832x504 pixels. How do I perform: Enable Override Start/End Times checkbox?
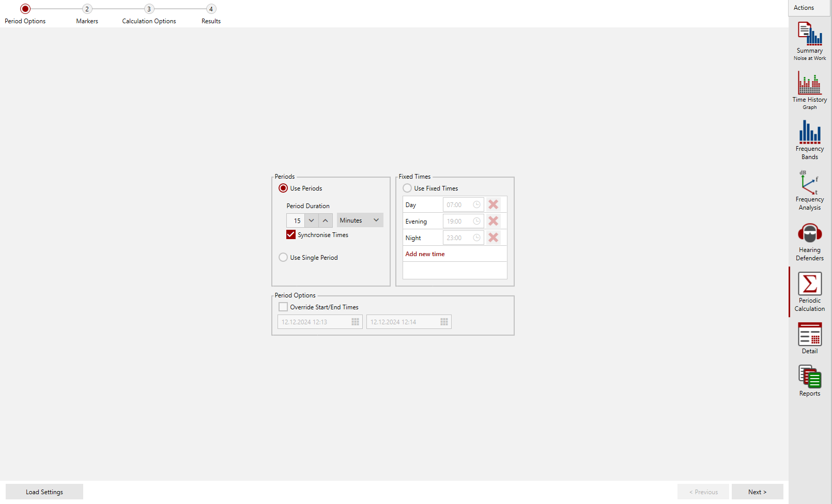tap(283, 307)
